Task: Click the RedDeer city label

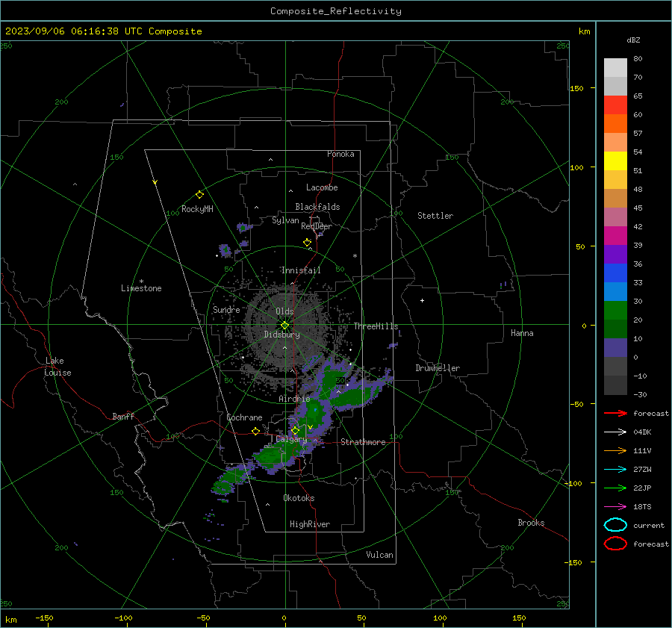Action: click(x=317, y=226)
